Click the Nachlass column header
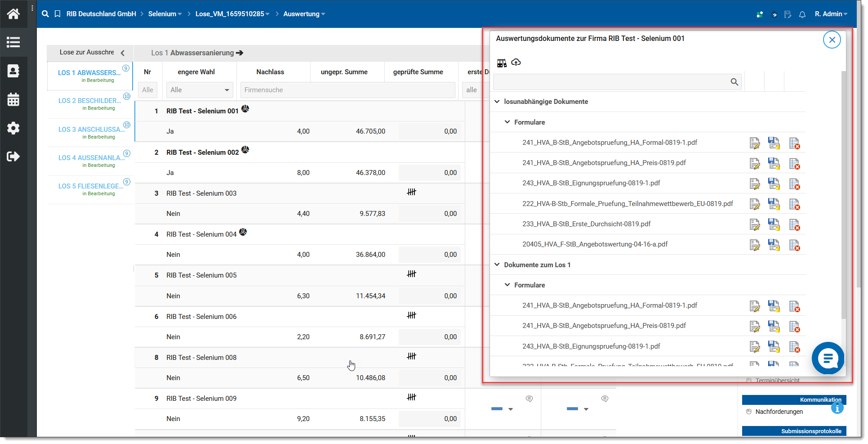The image size is (868, 444). [x=270, y=72]
